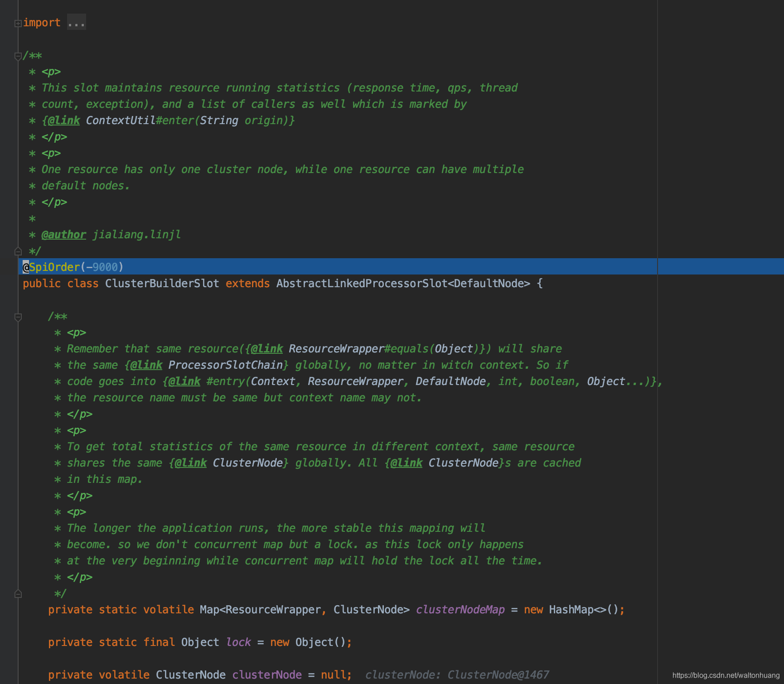Click the debugger inline value ClusterNode@1467

click(498, 675)
